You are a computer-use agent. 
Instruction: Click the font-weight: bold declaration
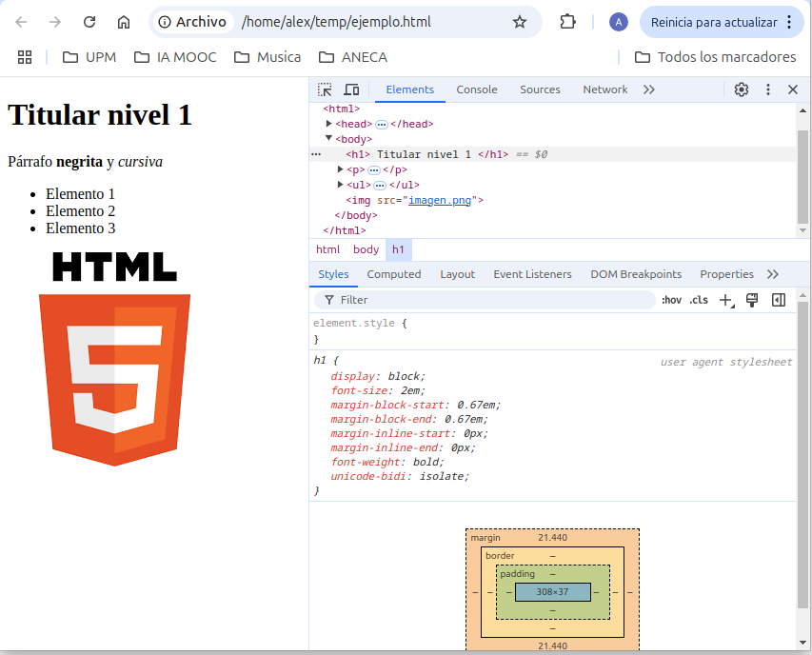point(386,462)
